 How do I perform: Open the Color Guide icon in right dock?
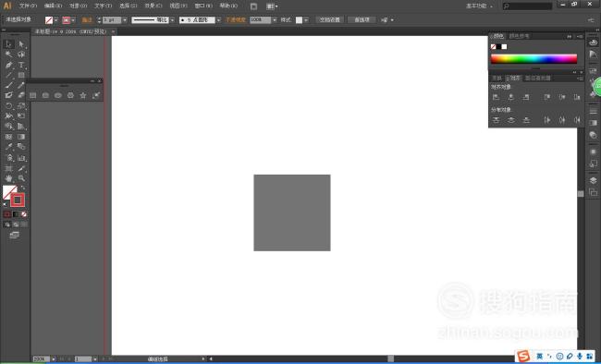pyautogui.click(x=593, y=55)
